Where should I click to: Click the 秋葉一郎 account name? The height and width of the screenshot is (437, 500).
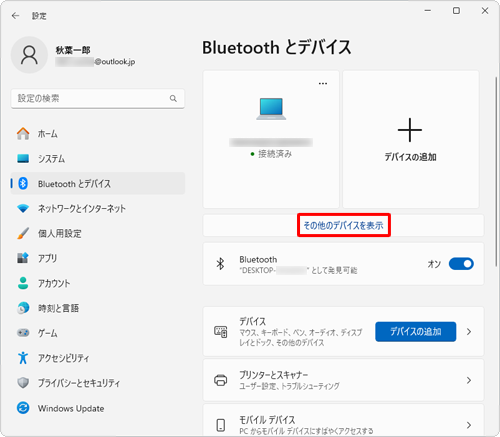tap(73, 50)
